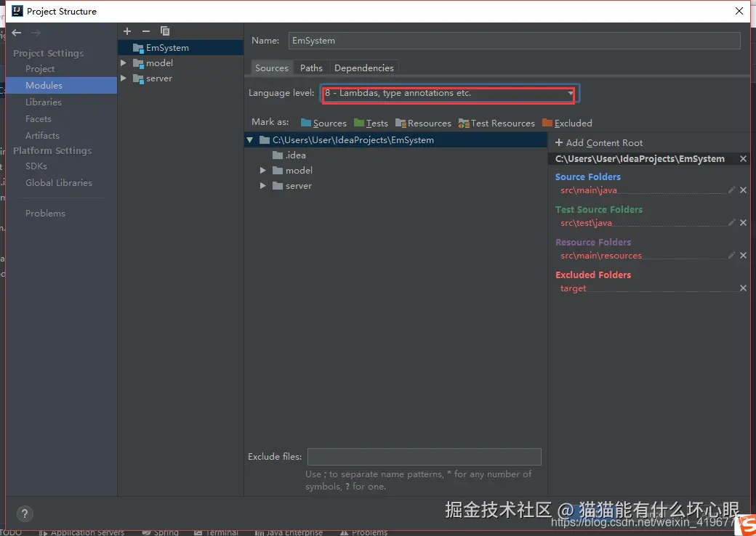Remove src\main\java source folder

pos(743,190)
